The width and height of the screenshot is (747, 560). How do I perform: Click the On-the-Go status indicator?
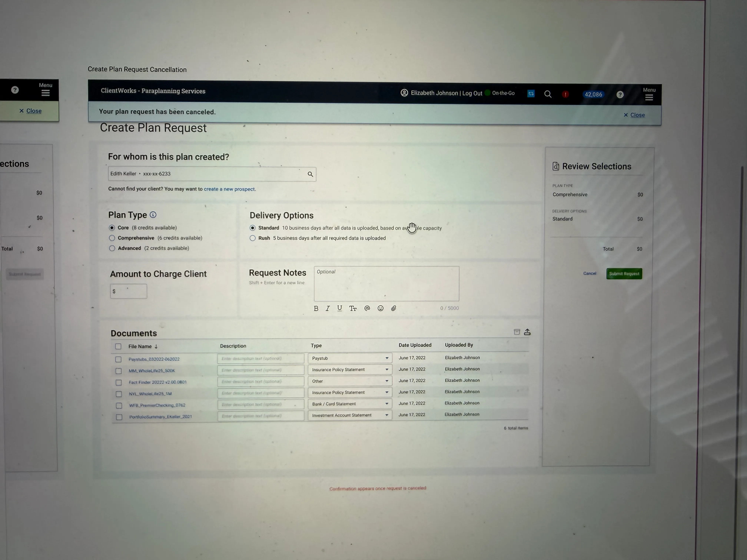point(500,93)
